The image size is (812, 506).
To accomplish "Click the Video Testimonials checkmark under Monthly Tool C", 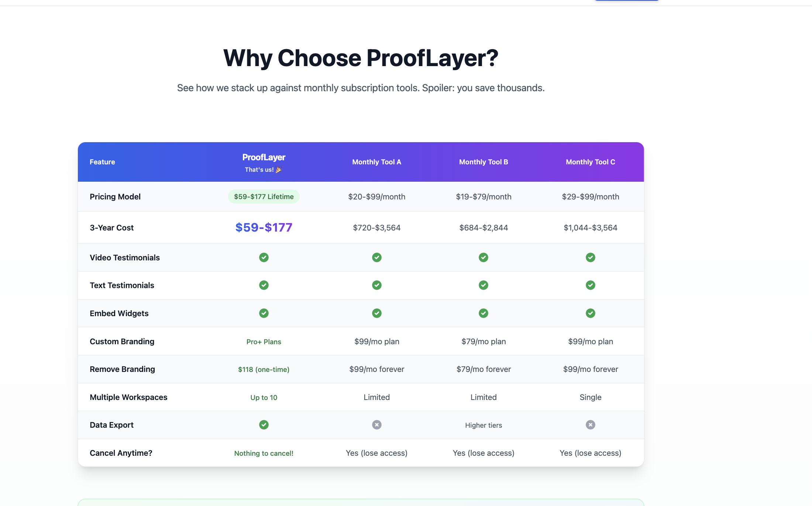I will [x=590, y=257].
